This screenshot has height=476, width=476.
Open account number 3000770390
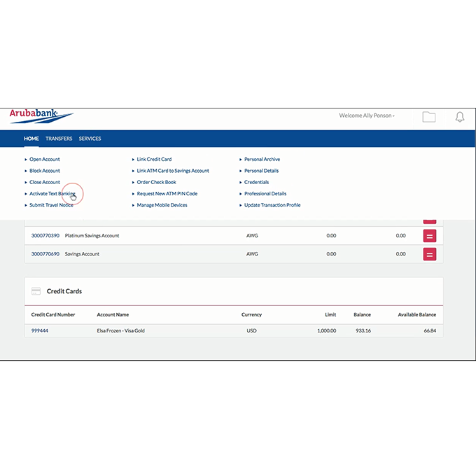click(x=45, y=236)
